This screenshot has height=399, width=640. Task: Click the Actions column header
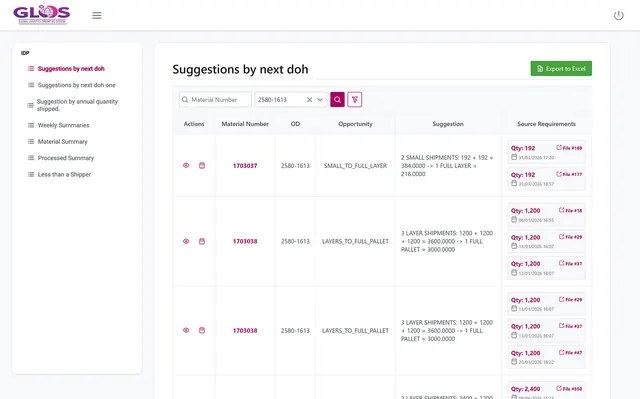[194, 124]
